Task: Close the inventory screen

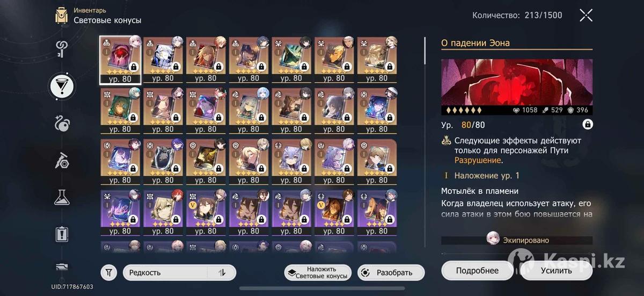Action: [586, 15]
